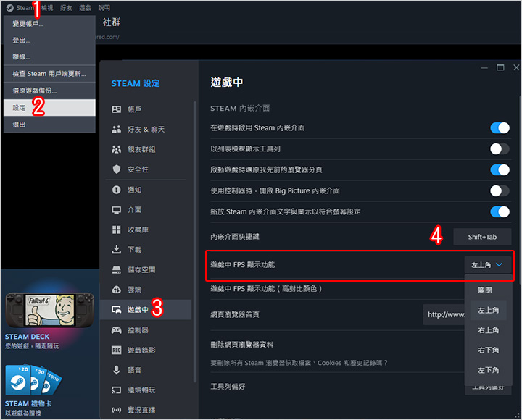Select the 控制器 gamepad icon
This screenshot has width=522, height=420.
coord(117,330)
